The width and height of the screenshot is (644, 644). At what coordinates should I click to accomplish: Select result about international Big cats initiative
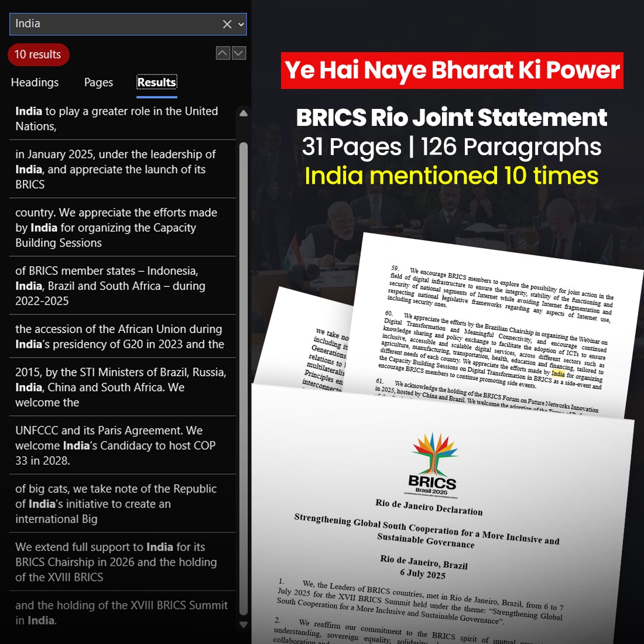coord(122,503)
